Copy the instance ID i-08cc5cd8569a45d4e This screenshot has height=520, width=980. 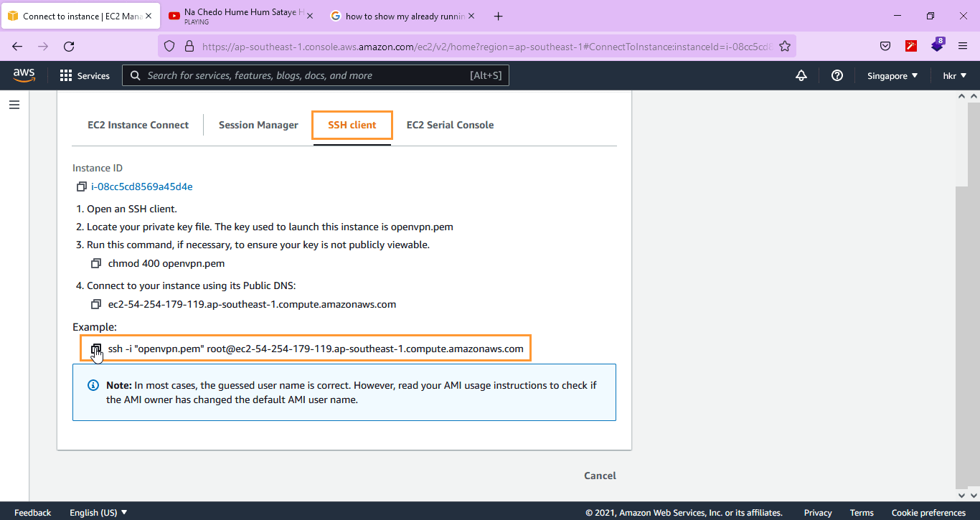click(81, 186)
